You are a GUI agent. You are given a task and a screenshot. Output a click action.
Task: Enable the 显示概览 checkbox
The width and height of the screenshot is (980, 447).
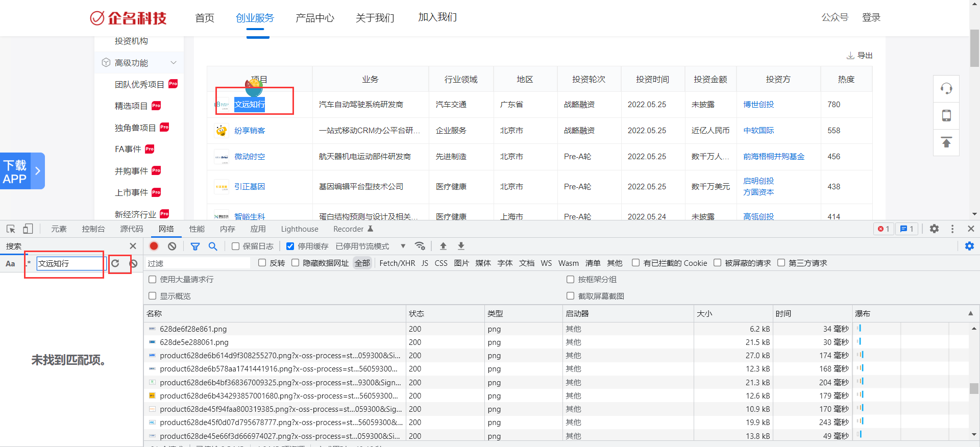point(152,296)
